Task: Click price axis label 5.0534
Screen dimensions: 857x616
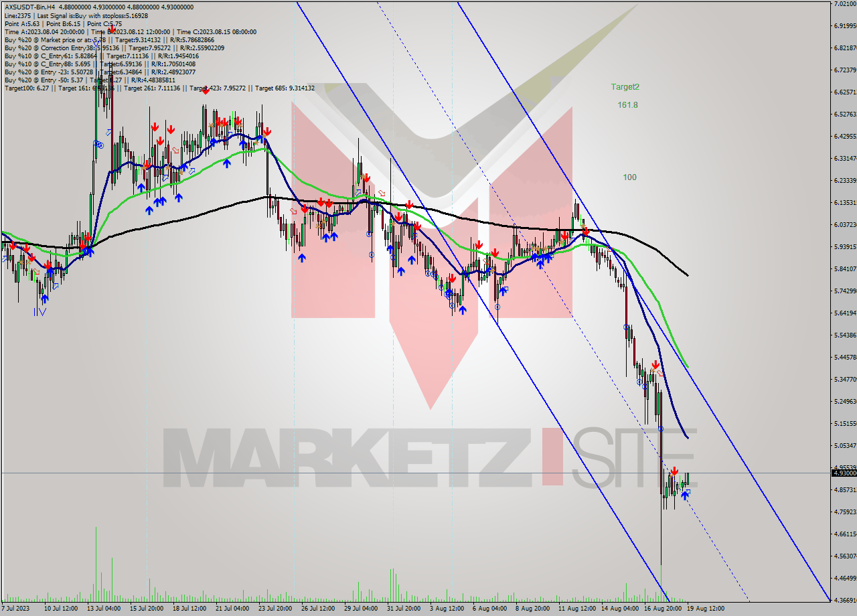Action: tap(845, 445)
